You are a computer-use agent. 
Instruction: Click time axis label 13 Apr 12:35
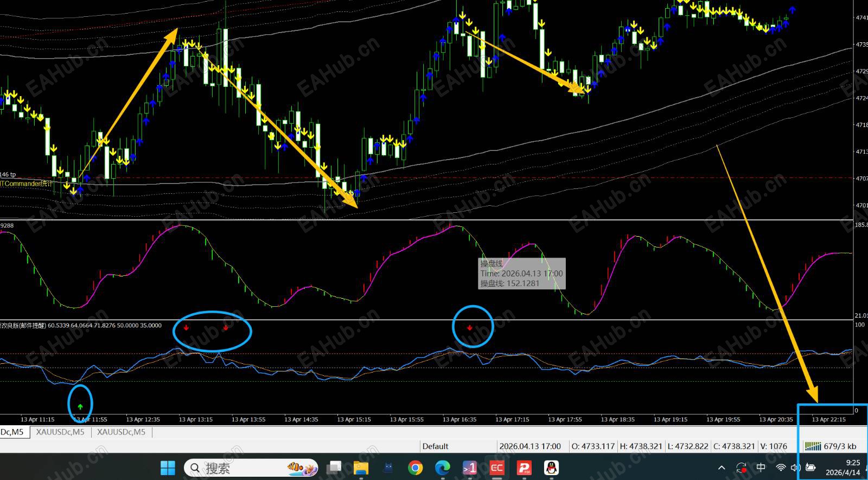[x=143, y=419]
